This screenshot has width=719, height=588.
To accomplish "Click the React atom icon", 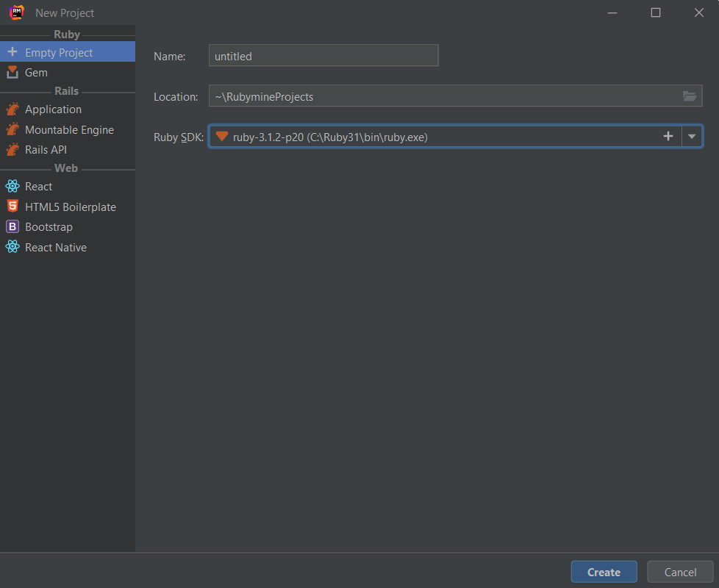I will click(x=12, y=186).
